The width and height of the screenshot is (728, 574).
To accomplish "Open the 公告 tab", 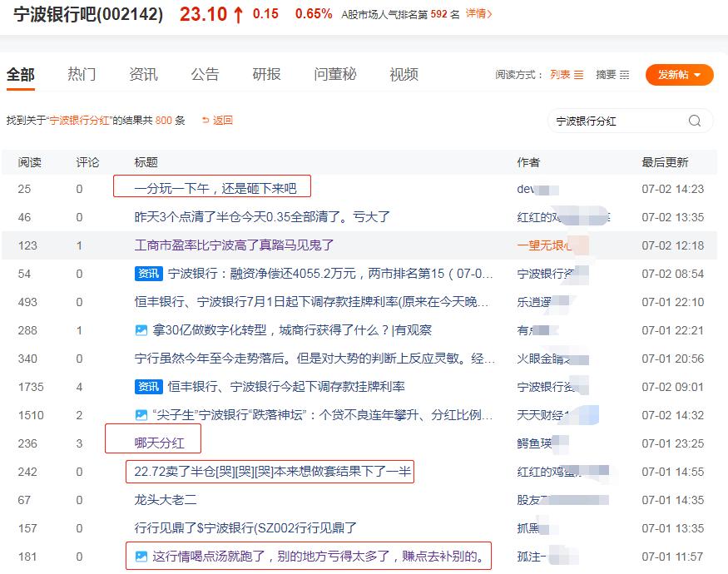I will click(205, 74).
